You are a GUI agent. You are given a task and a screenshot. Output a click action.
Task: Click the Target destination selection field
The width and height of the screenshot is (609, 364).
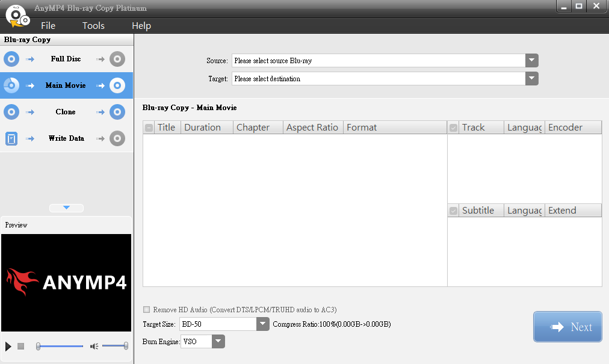click(379, 78)
